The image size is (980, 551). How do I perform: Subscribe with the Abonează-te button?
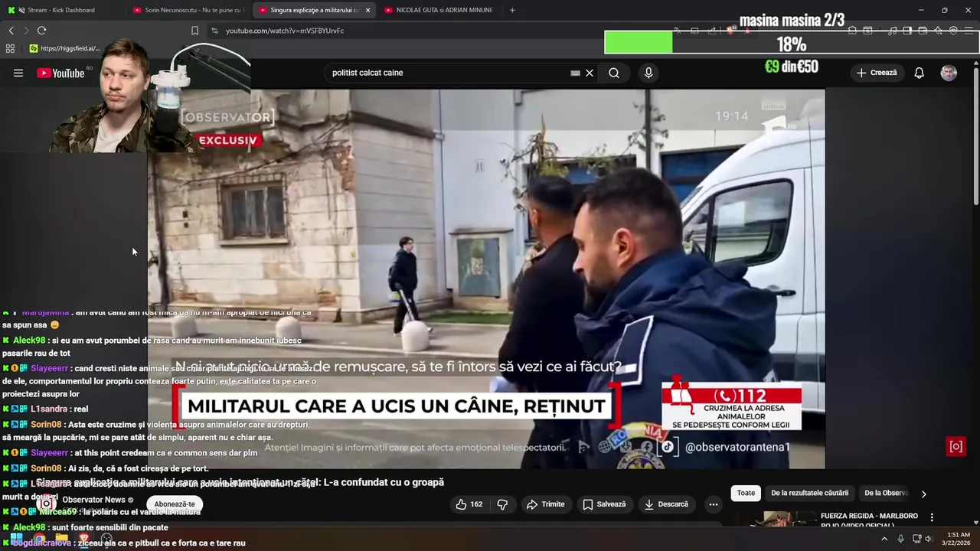175,504
